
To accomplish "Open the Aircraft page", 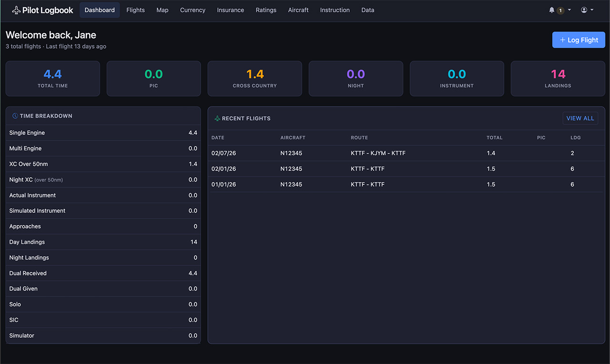I will (x=298, y=10).
